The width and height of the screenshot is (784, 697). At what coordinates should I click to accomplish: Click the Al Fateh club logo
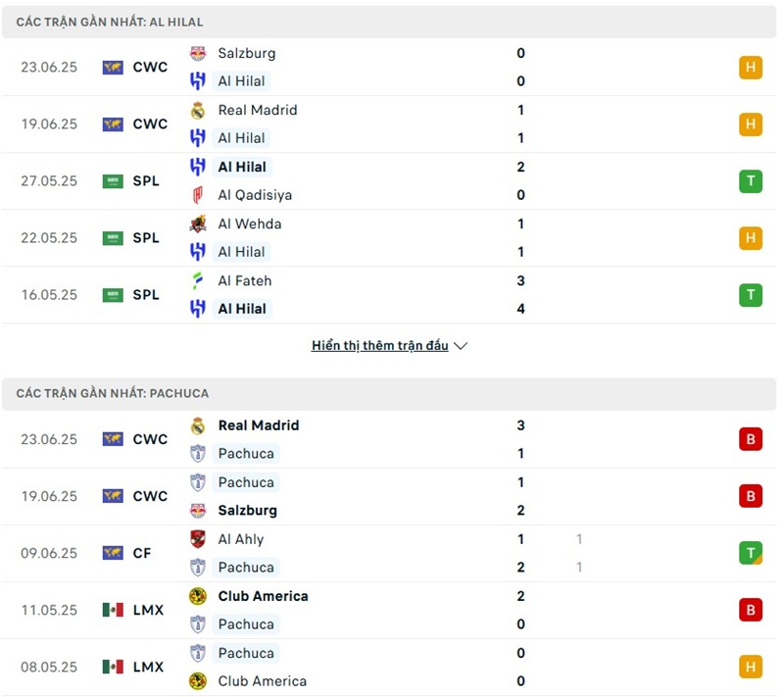tap(198, 280)
